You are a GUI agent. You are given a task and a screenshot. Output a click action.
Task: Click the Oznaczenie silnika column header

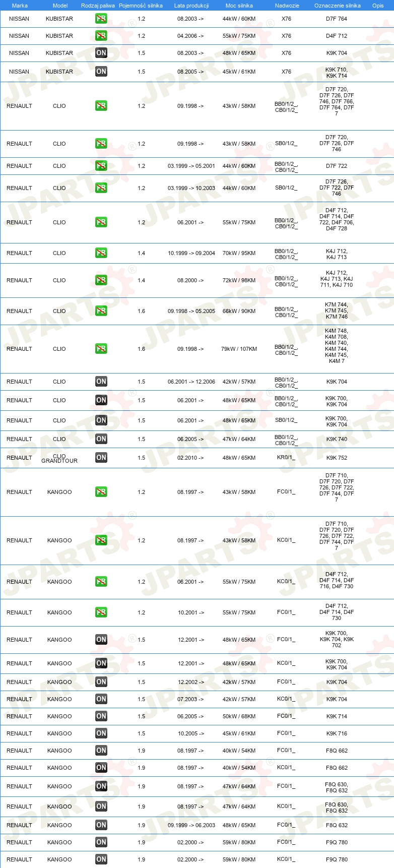[338, 6]
